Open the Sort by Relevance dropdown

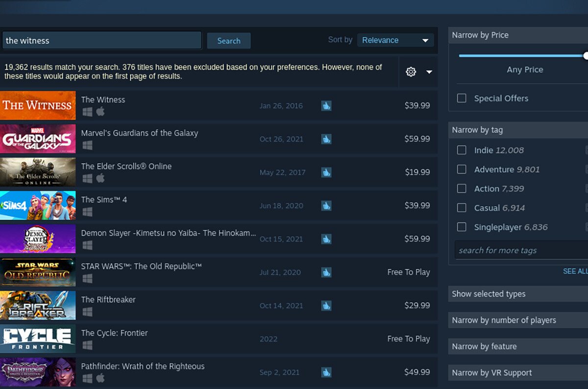tap(395, 40)
